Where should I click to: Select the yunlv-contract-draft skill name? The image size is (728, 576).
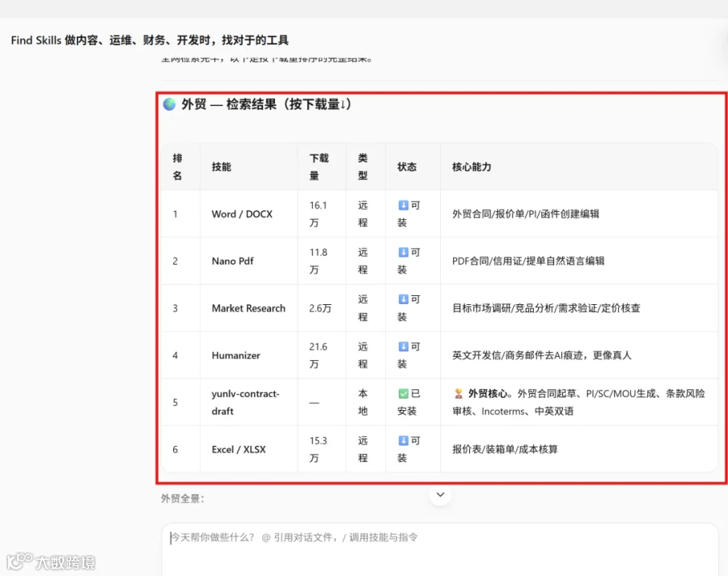(246, 402)
